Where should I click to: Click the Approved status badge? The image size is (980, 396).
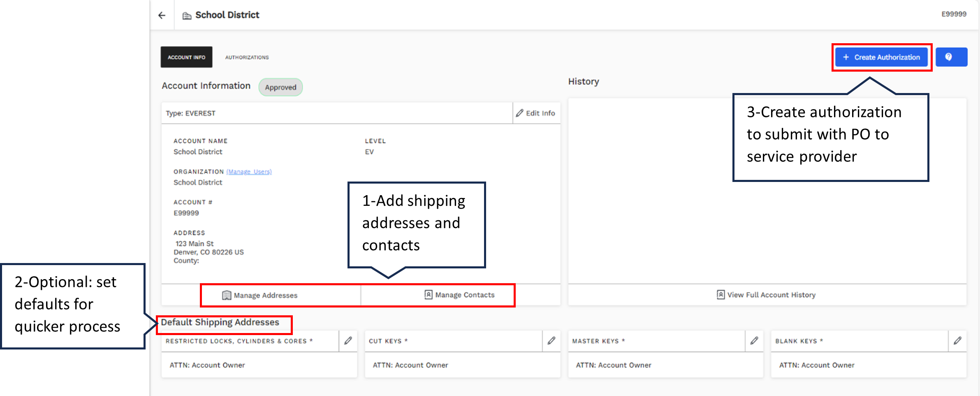coord(280,87)
